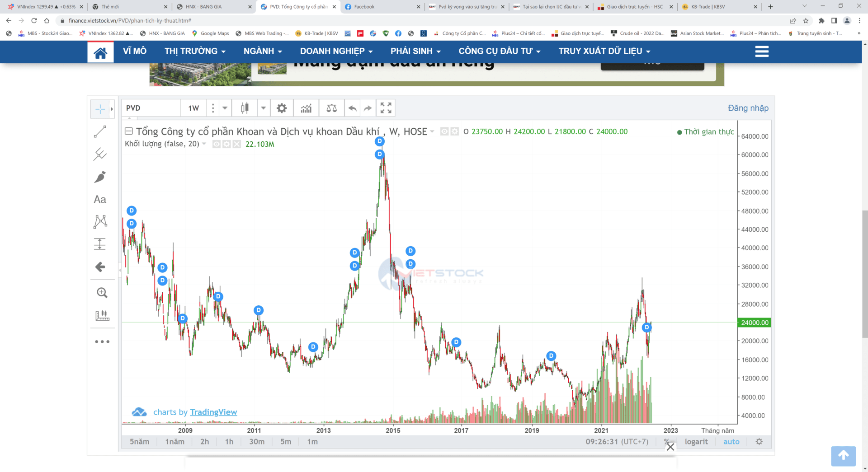Remove the Khối lượng volume indicator
This screenshot has height=472, width=868.
pos(236,144)
